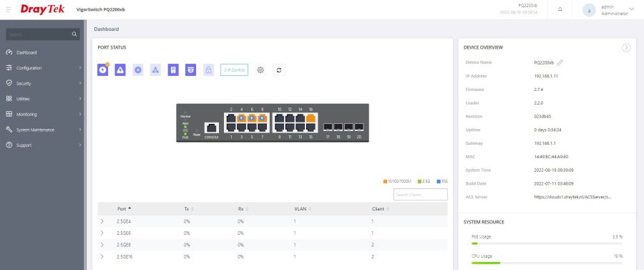This screenshot has width=644, height=270.
Task: Expand Configuration submenu chevron
Action: [80, 68]
